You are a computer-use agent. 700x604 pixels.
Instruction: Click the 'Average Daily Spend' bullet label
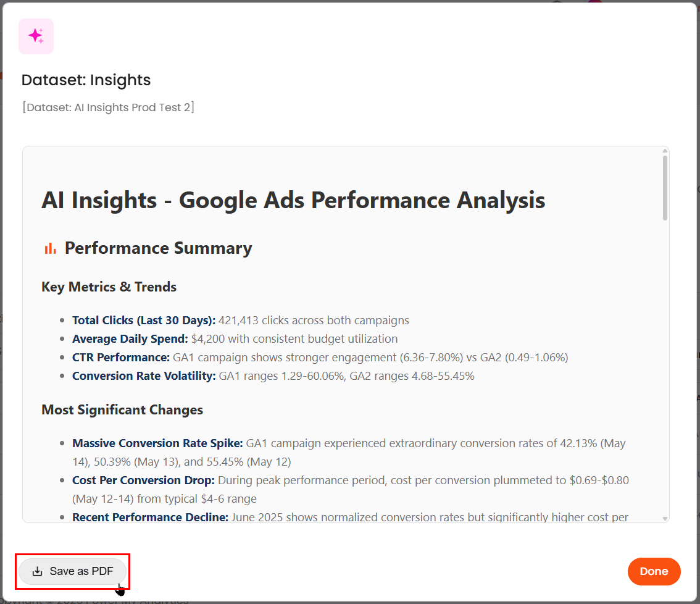point(130,338)
